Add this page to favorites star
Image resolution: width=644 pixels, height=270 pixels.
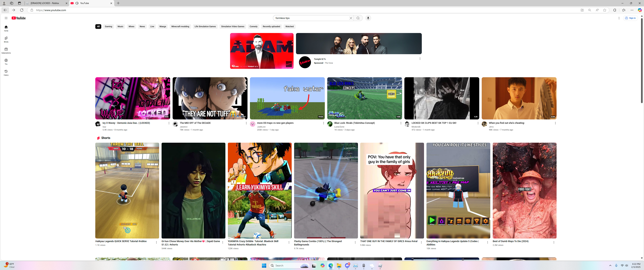(x=605, y=10)
